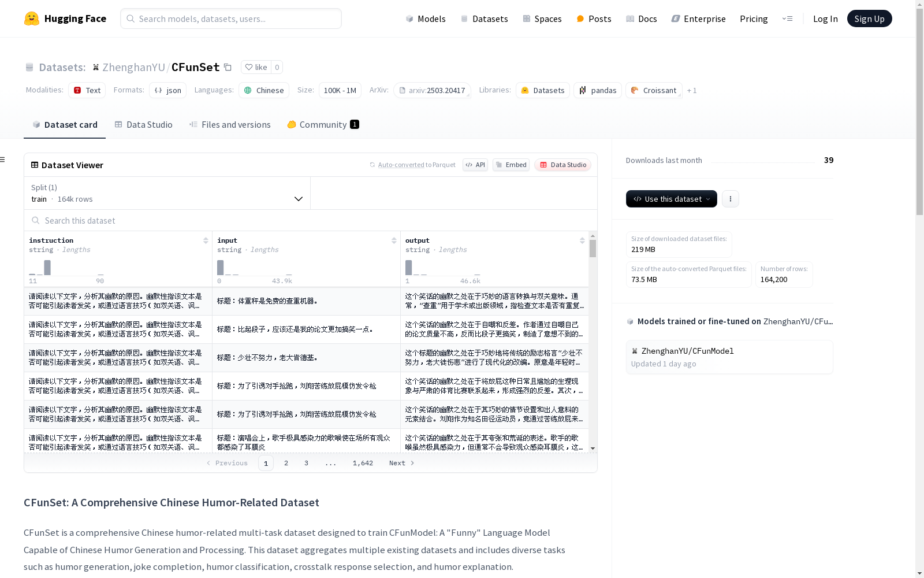This screenshot has height=578, width=924.
Task: Click the Chinese language tag
Action: pos(264,90)
